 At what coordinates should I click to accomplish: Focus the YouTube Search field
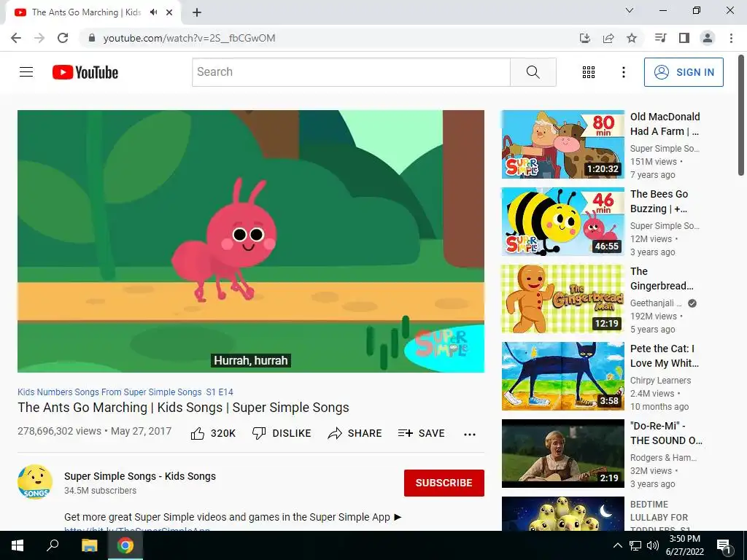(x=351, y=72)
